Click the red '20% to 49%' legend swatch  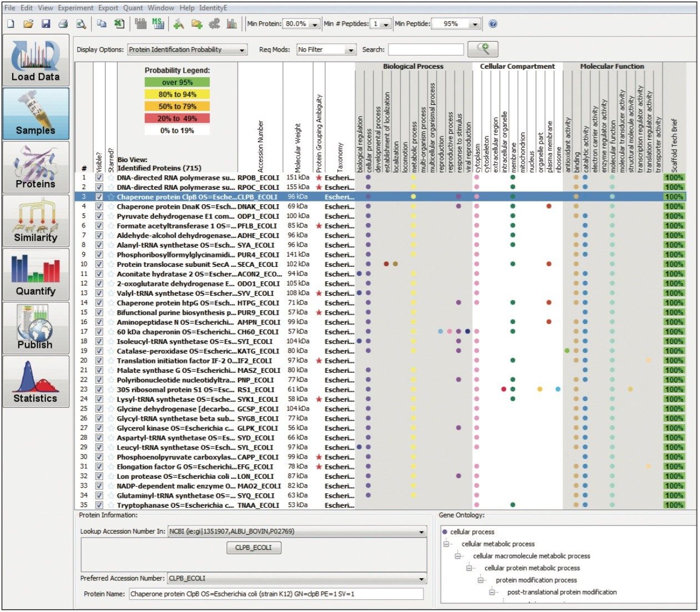point(177,118)
